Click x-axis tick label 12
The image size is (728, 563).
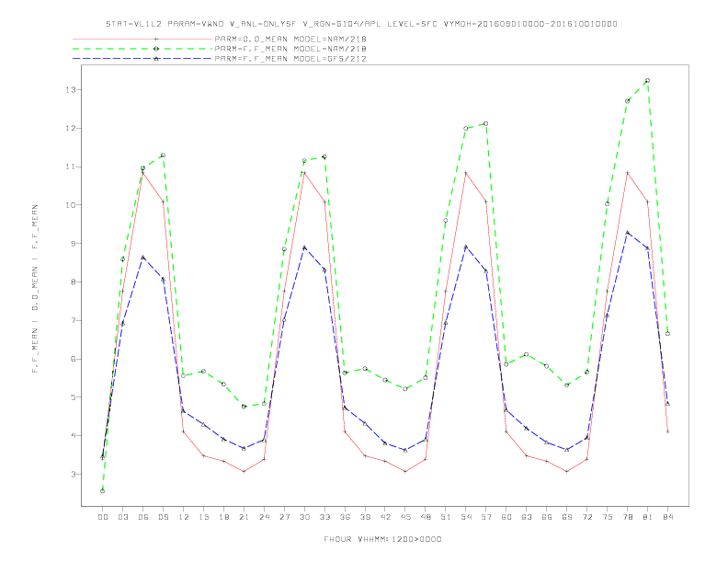coord(184,517)
